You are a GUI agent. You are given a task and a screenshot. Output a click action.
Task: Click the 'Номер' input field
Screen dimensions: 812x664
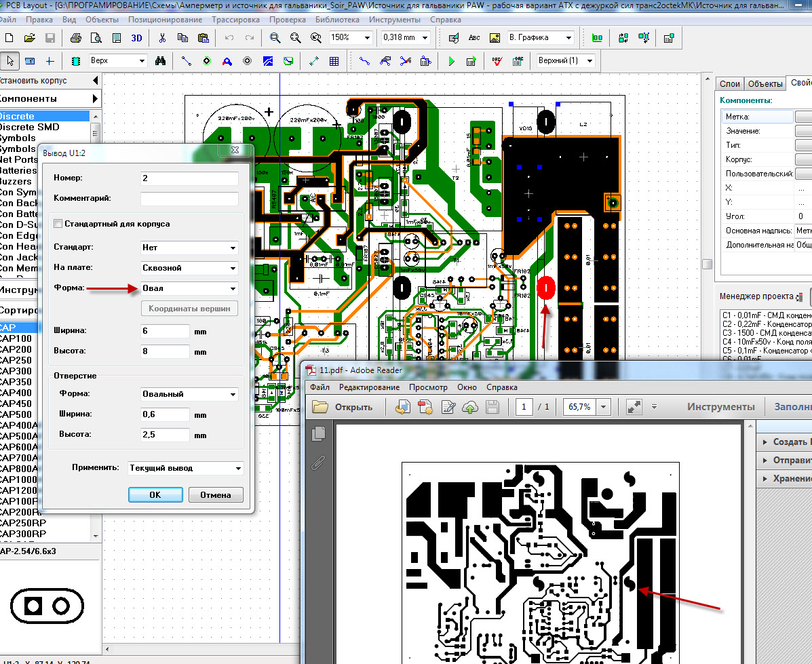tap(189, 178)
